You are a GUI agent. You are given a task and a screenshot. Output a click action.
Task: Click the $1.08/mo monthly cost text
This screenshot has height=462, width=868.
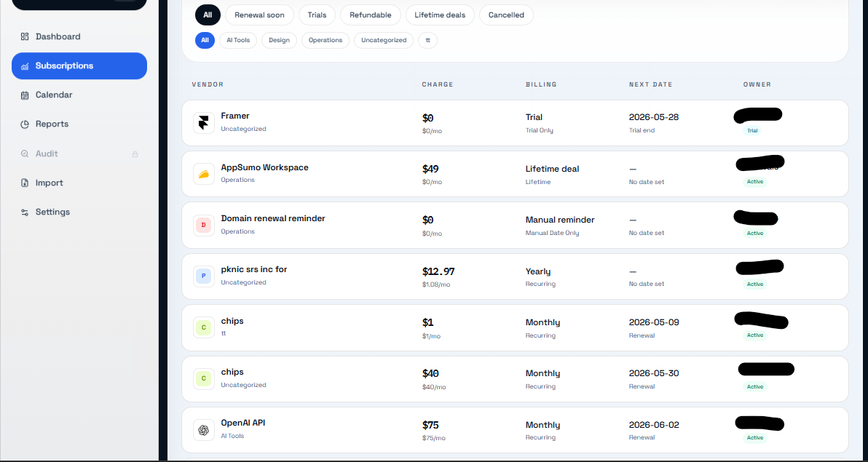click(436, 284)
